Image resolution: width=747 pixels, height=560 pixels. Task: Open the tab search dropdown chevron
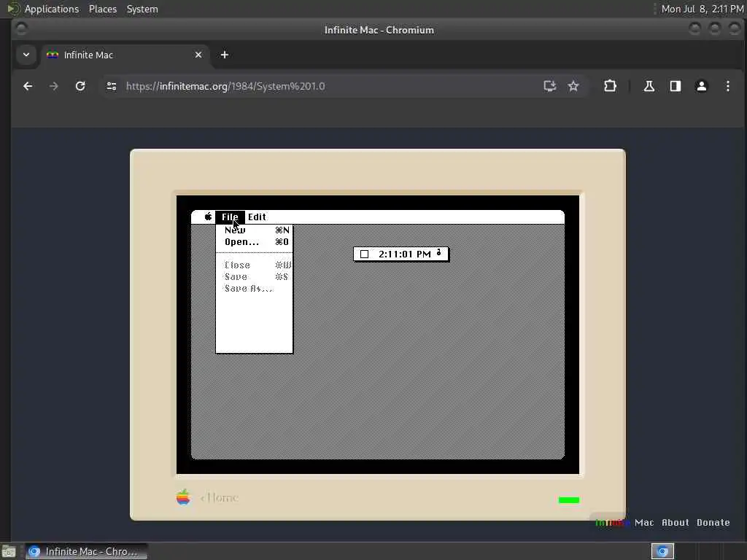point(26,55)
